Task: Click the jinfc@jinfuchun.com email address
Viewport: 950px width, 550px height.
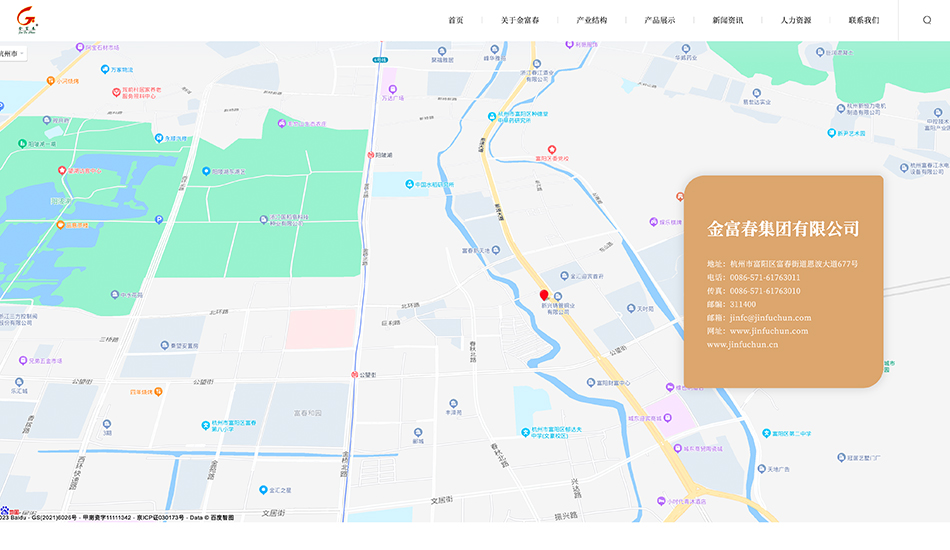Action: pyautogui.click(x=770, y=318)
